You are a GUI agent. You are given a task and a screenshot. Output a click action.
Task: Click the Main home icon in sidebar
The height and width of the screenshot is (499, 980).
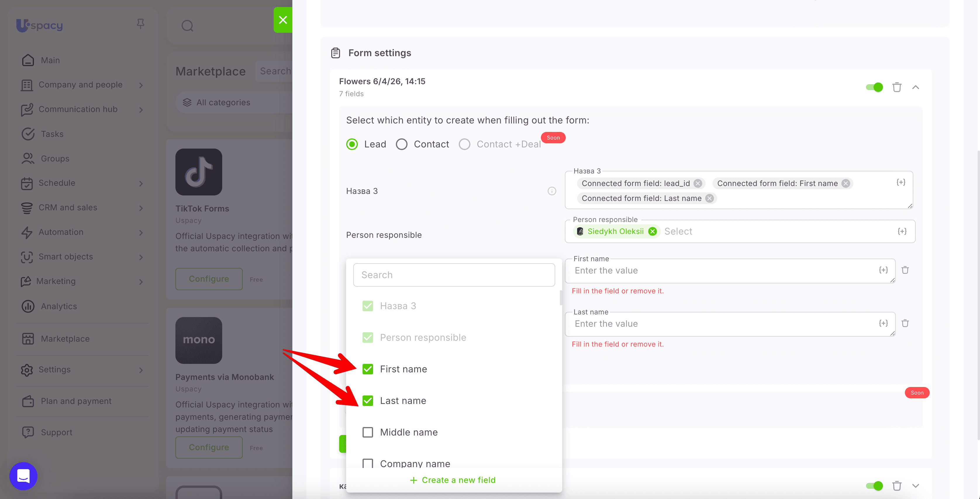(28, 60)
